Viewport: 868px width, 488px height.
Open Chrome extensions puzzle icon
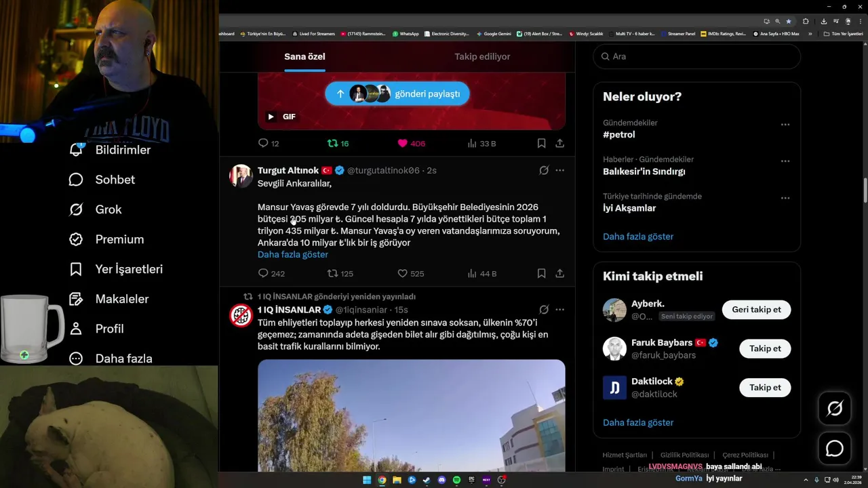pos(806,21)
